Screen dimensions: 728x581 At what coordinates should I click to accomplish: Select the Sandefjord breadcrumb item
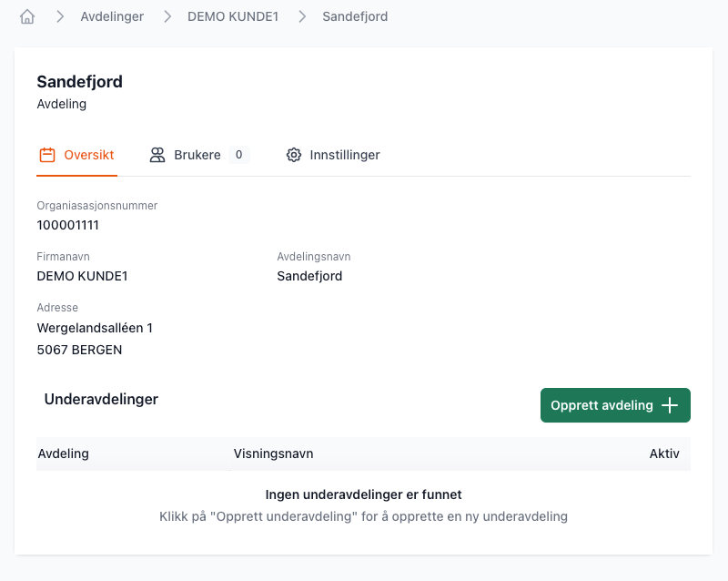(x=355, y=16)
